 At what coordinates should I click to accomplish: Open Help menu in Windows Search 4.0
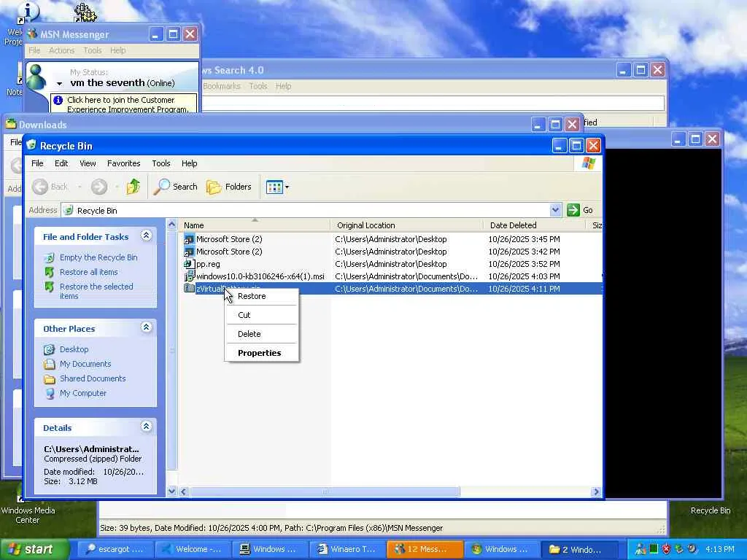coord(284,86)
